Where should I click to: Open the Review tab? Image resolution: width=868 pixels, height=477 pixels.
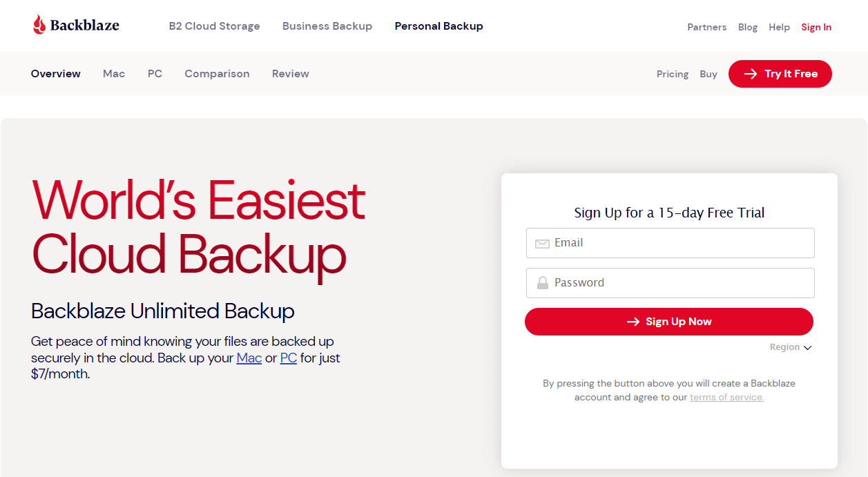click(290, 74)
